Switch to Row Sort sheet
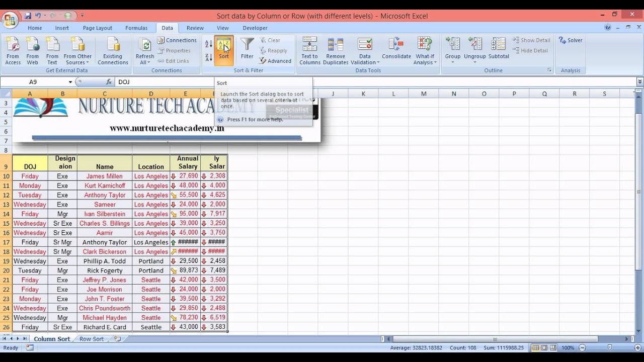Screen dimensions: 644x362 pyautogui.click(x=92, y=339)
